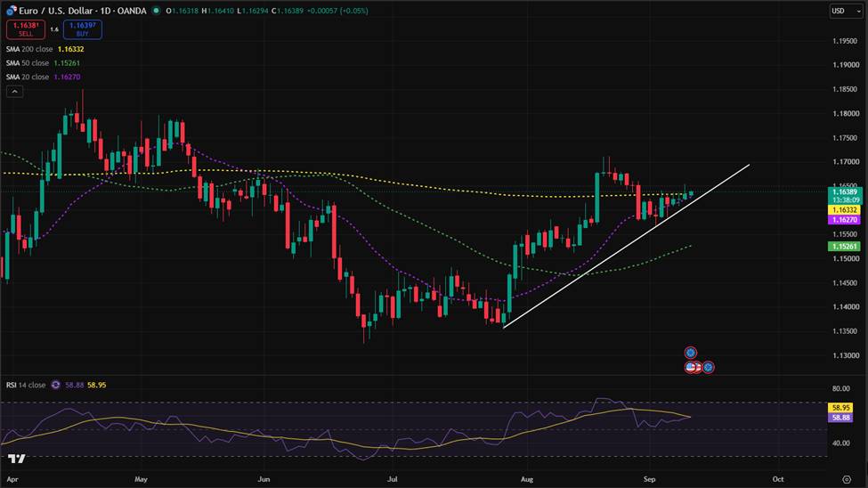Click the RSI 40.00 axis label
The height and width of the screenshot is (488, 868).
(841, 443)
